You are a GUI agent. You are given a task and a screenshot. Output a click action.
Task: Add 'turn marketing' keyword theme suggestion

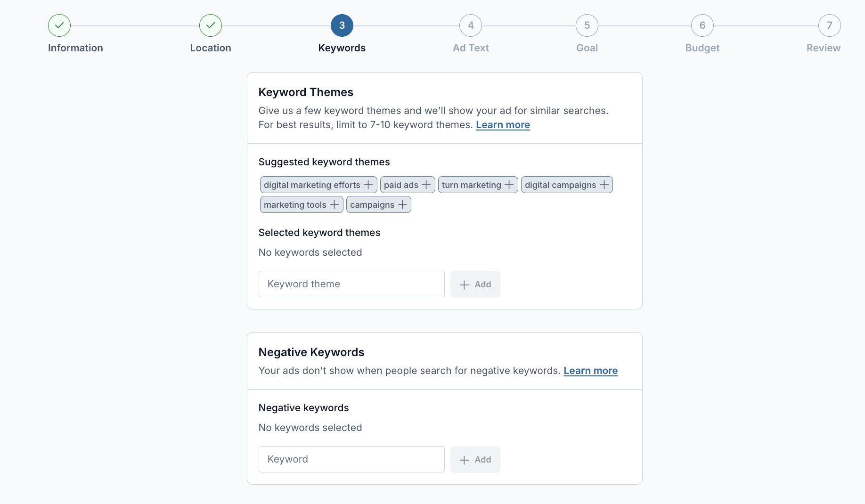click(509, 185)
